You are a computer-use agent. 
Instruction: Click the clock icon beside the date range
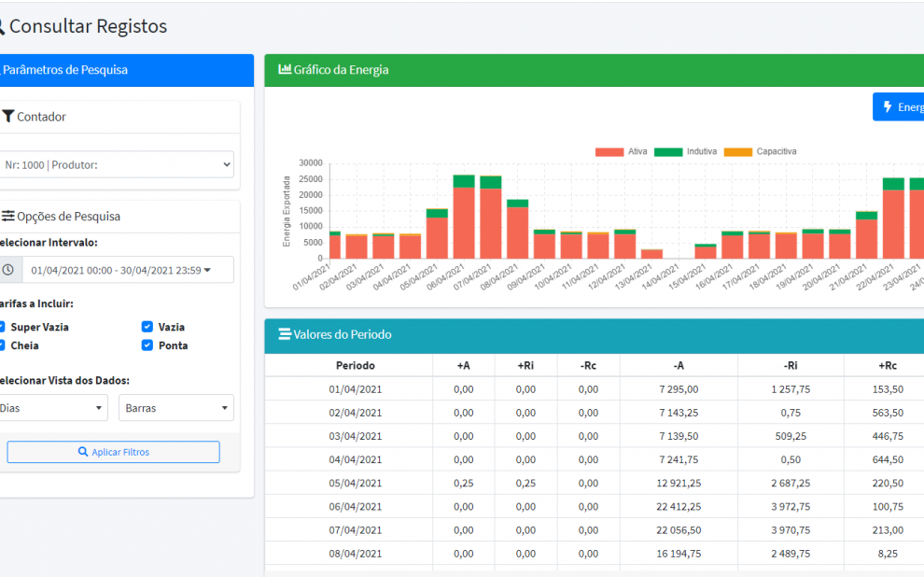(8, 270)
